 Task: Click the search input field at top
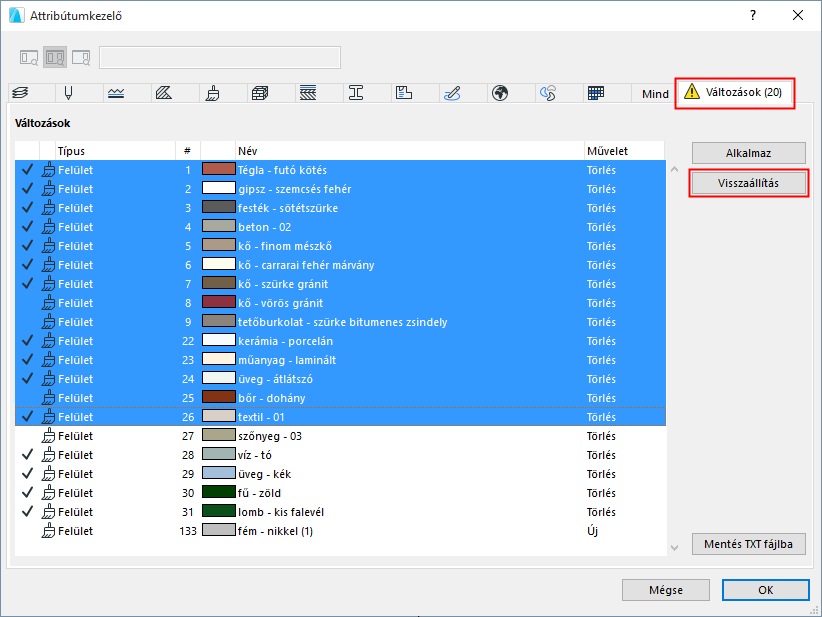[x=220, y=57]
